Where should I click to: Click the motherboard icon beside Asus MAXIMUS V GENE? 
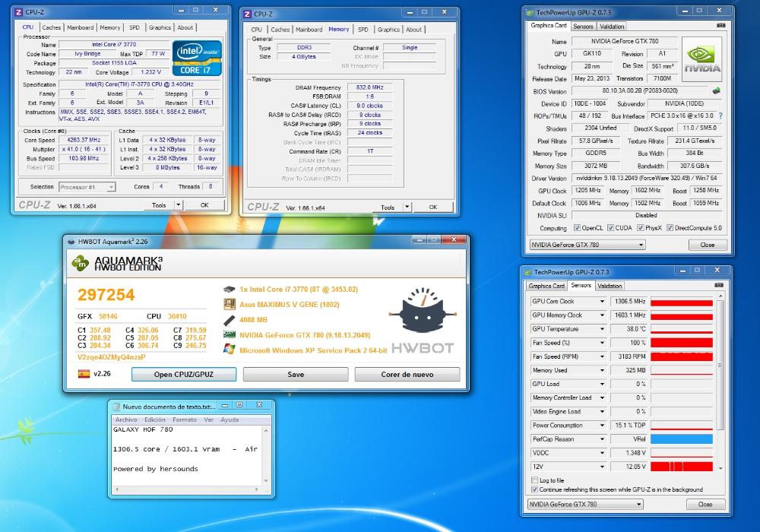(229, 304)
